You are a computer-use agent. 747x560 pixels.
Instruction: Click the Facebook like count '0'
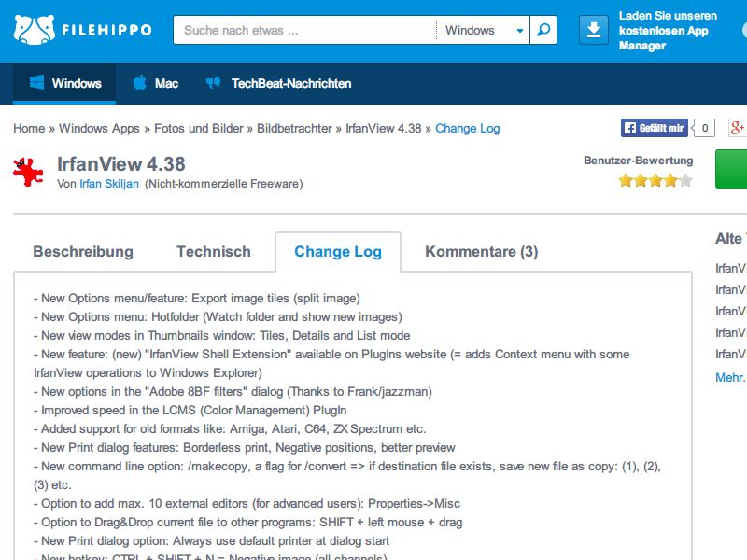pos(705,128)
